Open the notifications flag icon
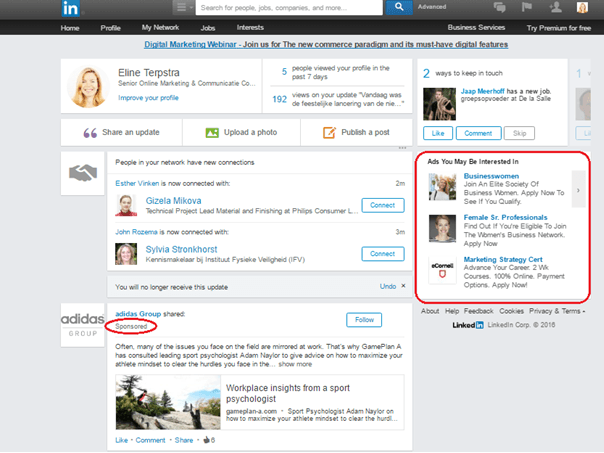 coord(527,8)
